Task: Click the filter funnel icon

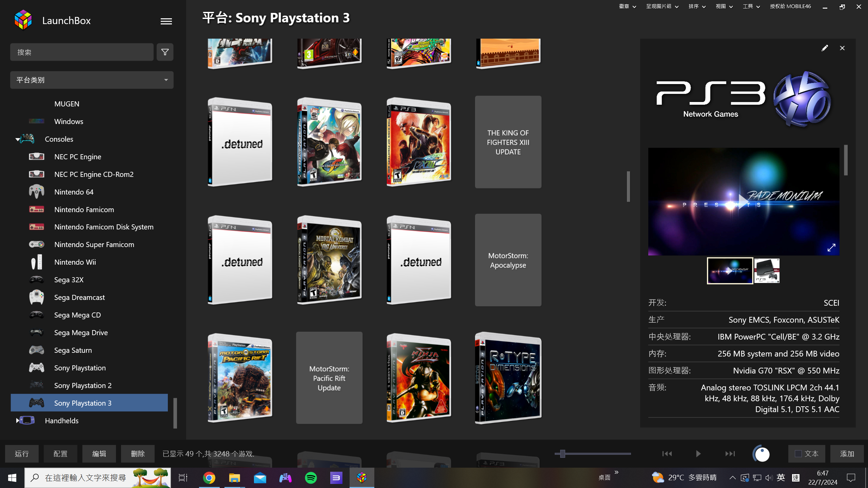Action: coord(165,52)
